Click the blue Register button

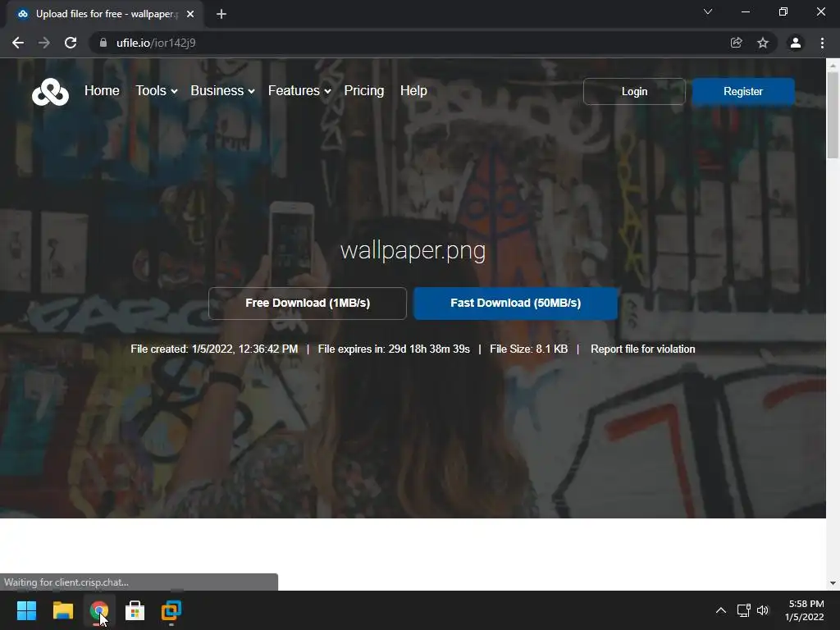coord(743,92)
